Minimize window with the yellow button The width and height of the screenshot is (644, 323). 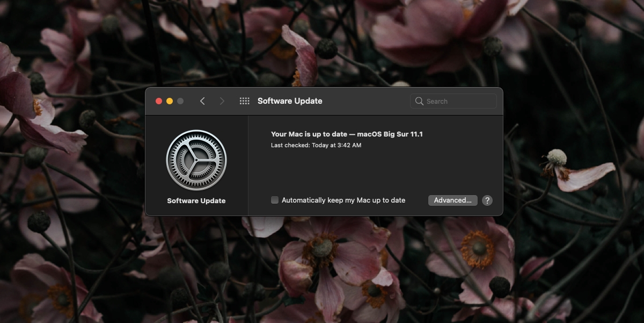click(x=170, y=101)
